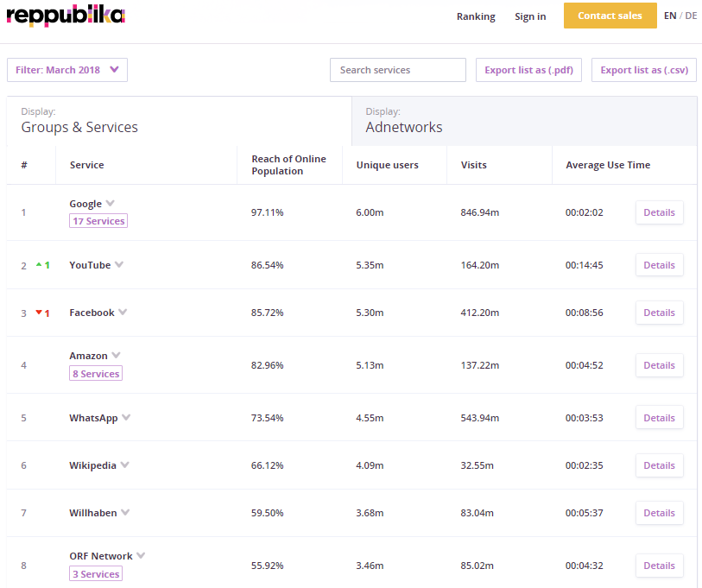Show Google's 17 Services badge
The width and height of the screenshot is (702, 588).
coord(98,221)
